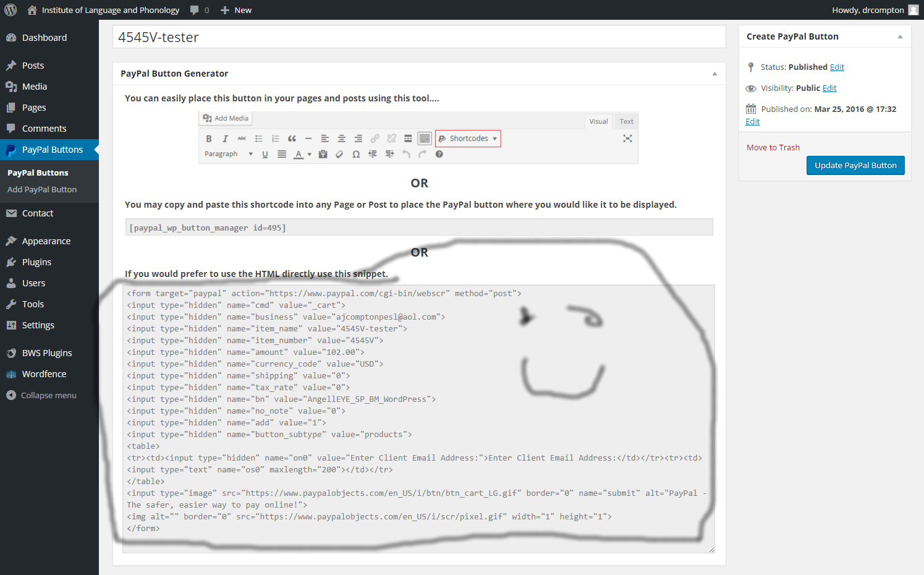Collapse the PayPal Button Generator panel
Viewport: 924px width, 575px height.
[x=714, y=74]
